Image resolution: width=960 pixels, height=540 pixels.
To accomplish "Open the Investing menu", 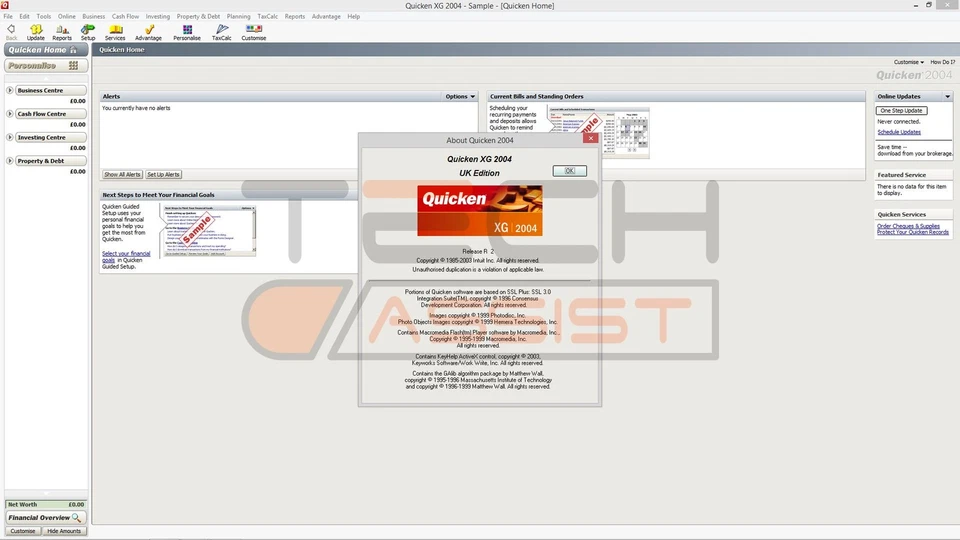I will click(157, 17).
